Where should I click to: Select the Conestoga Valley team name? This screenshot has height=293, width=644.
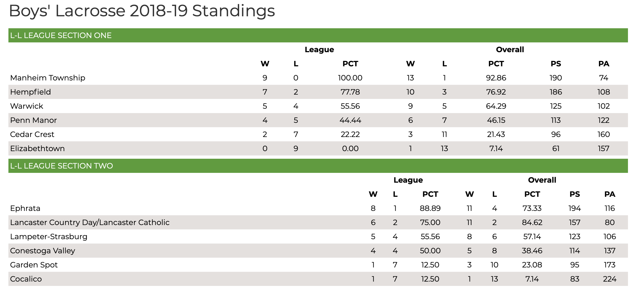pos(42,251)
